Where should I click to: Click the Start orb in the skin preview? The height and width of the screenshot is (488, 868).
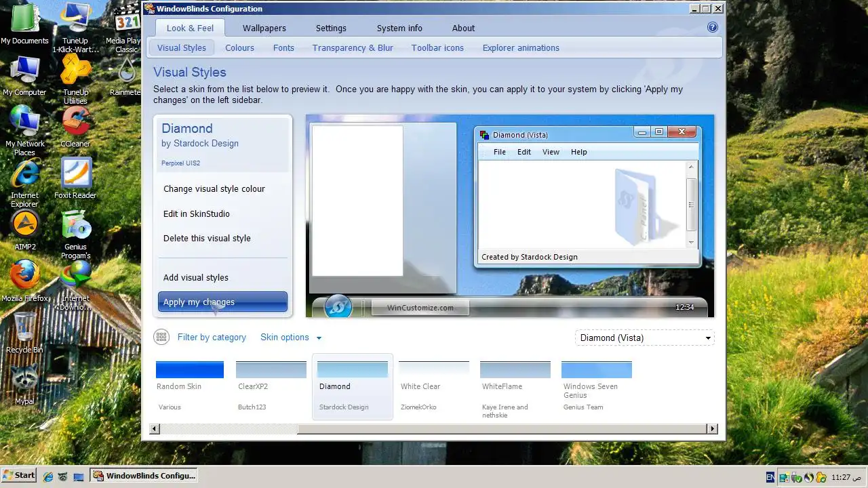338,306
